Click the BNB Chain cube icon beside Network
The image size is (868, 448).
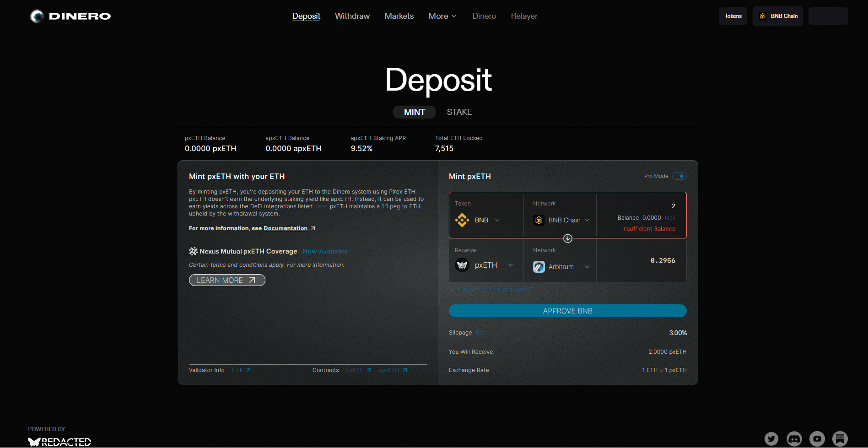[539, 220]
